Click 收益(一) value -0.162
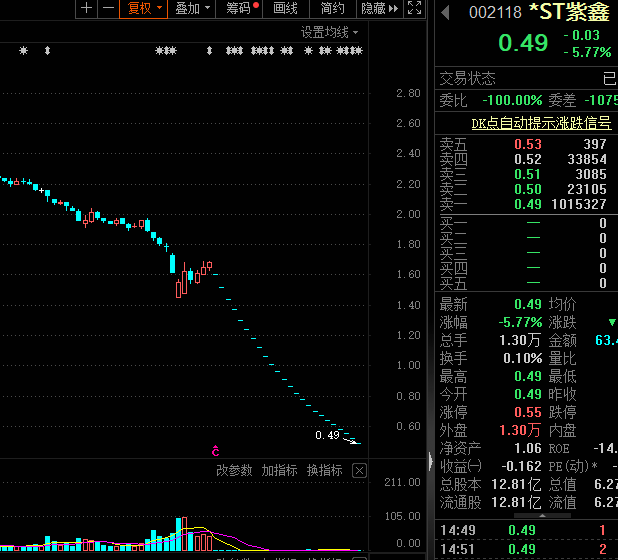618x560 pixels. click(x=521, y=466)
